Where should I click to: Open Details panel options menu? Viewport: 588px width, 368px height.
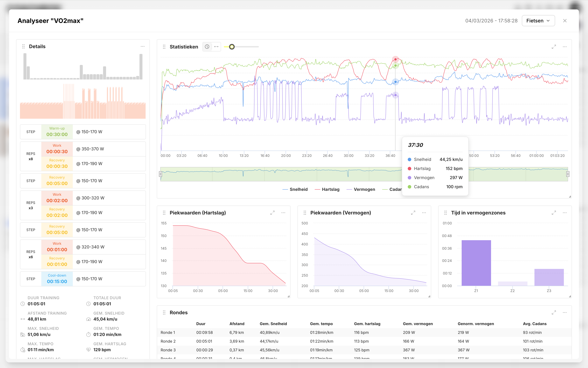tap(143, 47)
